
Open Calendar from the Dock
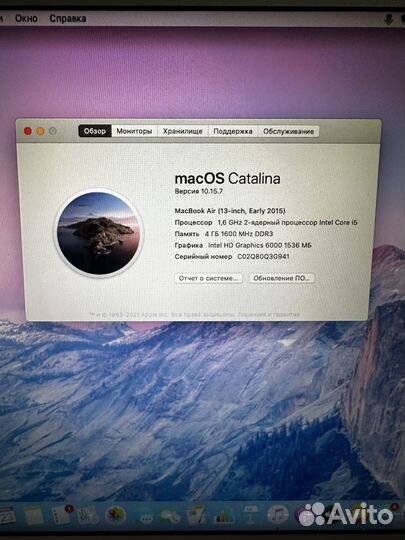pyautogui.click(x=7, y=516)
